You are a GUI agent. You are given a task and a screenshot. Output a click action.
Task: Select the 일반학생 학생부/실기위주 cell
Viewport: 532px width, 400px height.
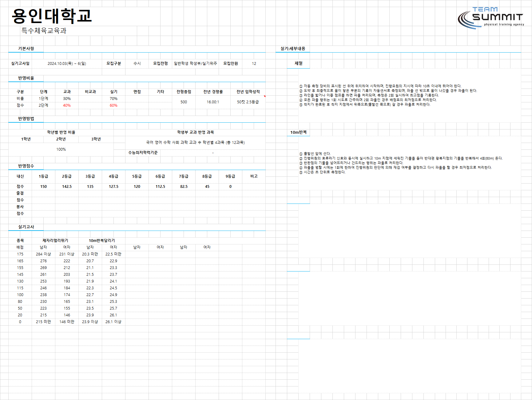(196, 63)
